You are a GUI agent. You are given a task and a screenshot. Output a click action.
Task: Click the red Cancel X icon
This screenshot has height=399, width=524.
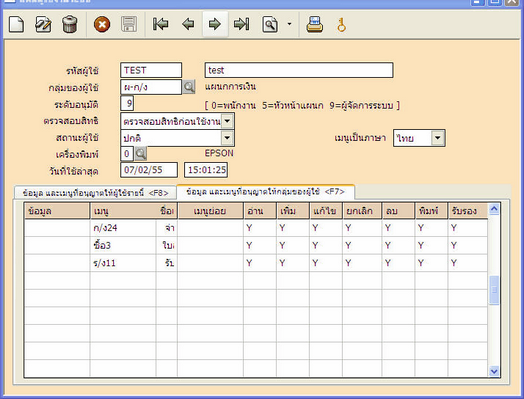point(102,24)
